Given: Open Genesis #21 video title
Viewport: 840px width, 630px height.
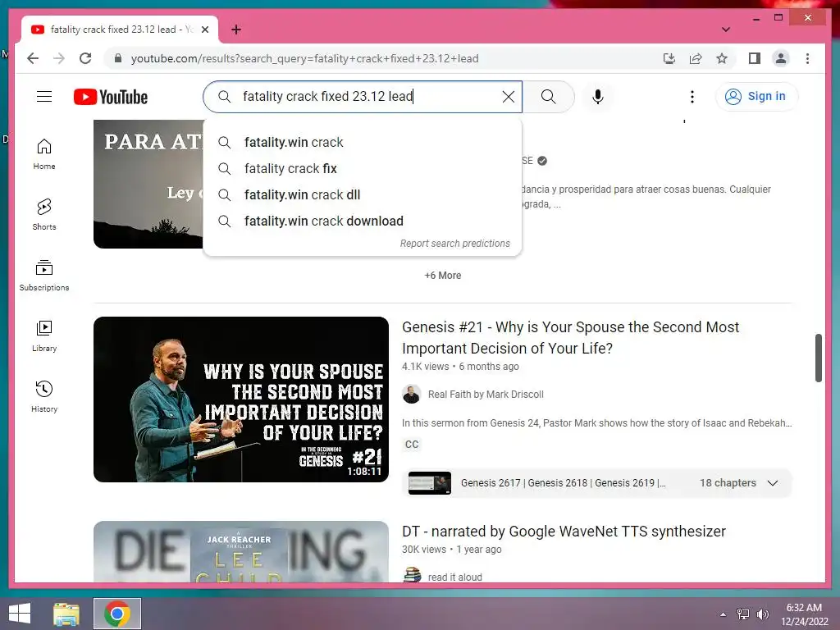Looking at the screenshot, I should pyautogui.click(x=571, y=337).
